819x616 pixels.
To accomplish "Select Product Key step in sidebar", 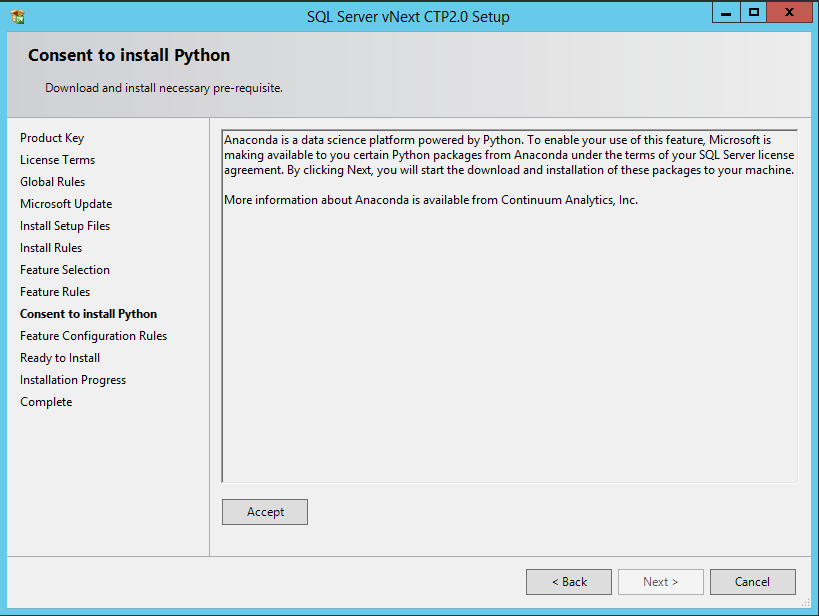I will [52, 138].
